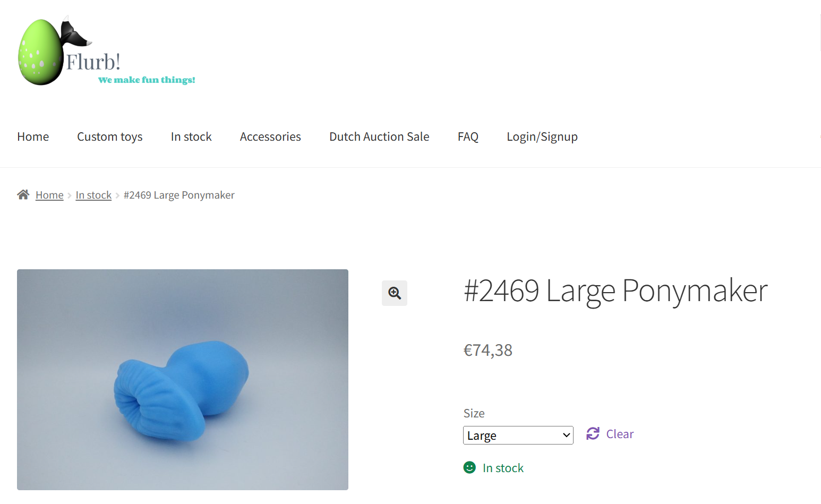Click the underlined In stock breadcrumb link
This screenshot has width=821, height=504.
point(93,195)
